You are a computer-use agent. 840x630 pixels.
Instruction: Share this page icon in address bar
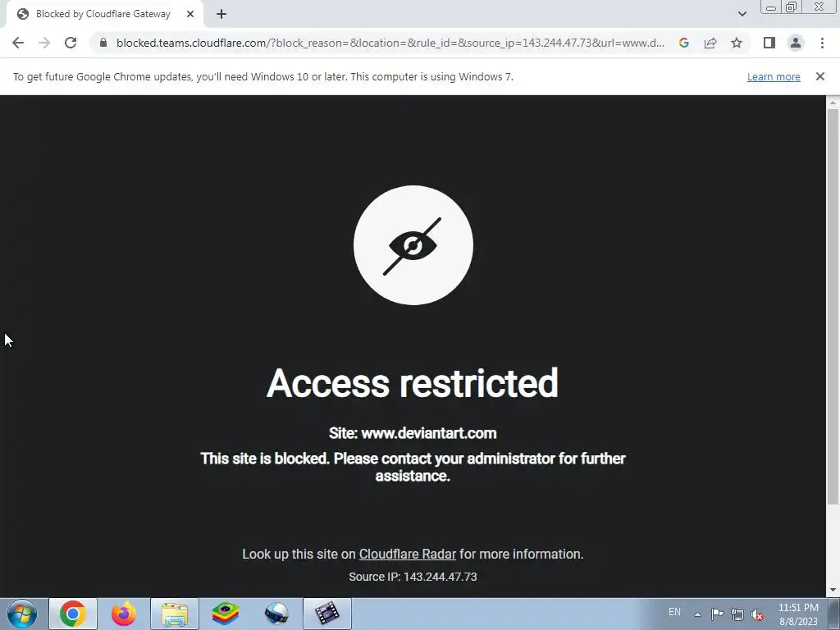(710, 43)
